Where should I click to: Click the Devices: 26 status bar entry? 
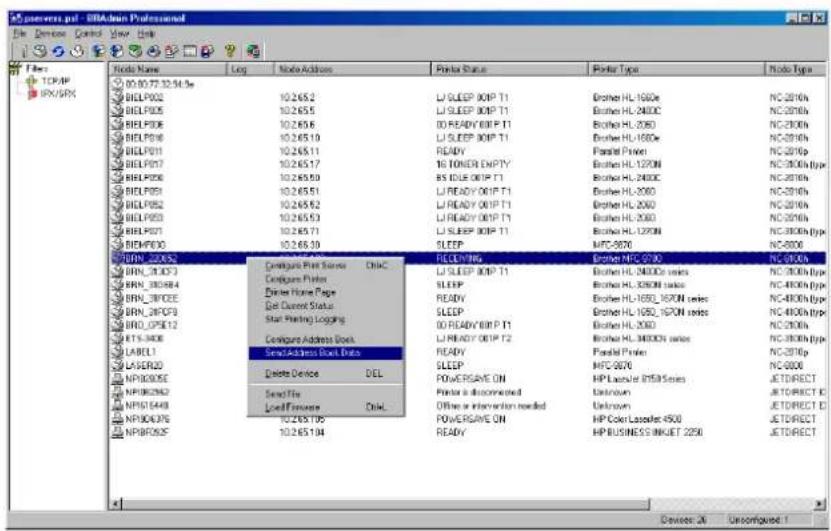click(x=684, y=520)
